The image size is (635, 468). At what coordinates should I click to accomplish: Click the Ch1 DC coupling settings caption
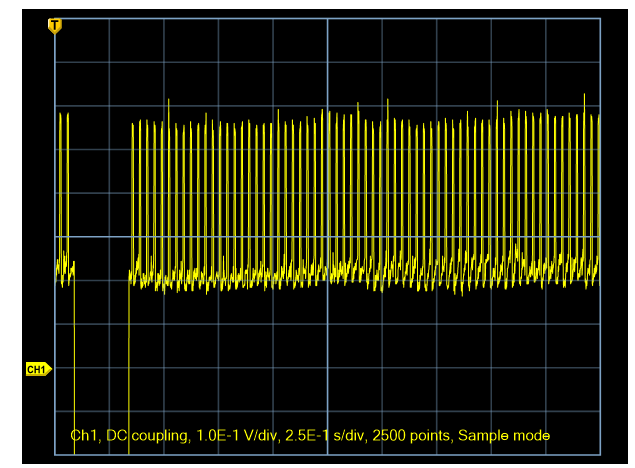click(310, 436)
